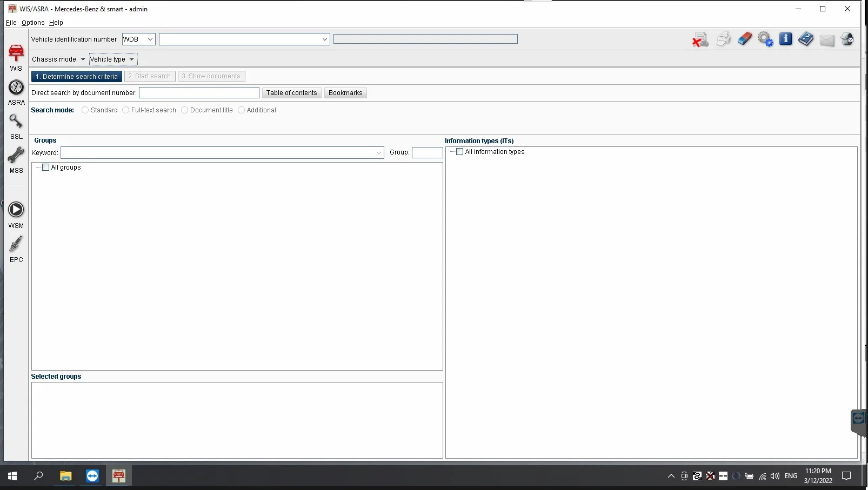Click the volume speaker tray icon
Viewport: 868px width, 490px height.
click(775, 476)
